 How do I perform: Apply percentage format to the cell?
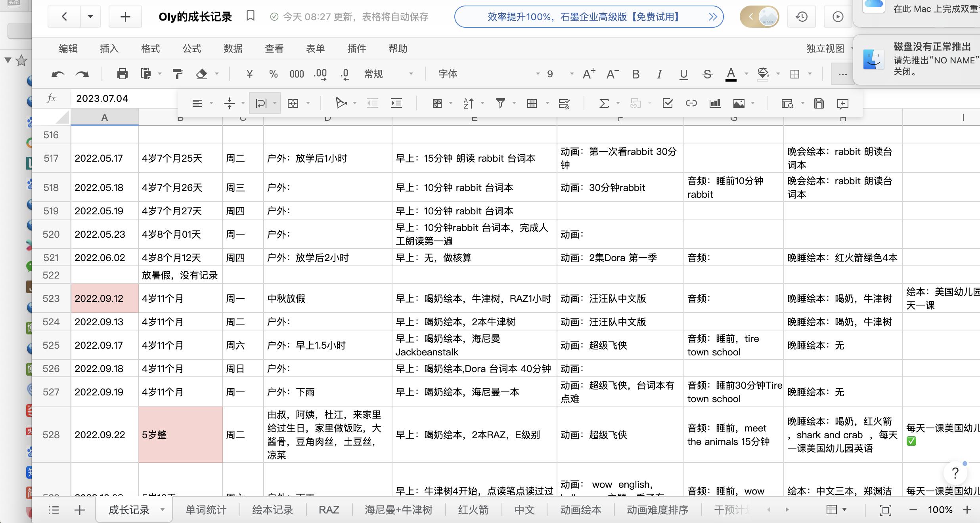click(x=273, y=74)
